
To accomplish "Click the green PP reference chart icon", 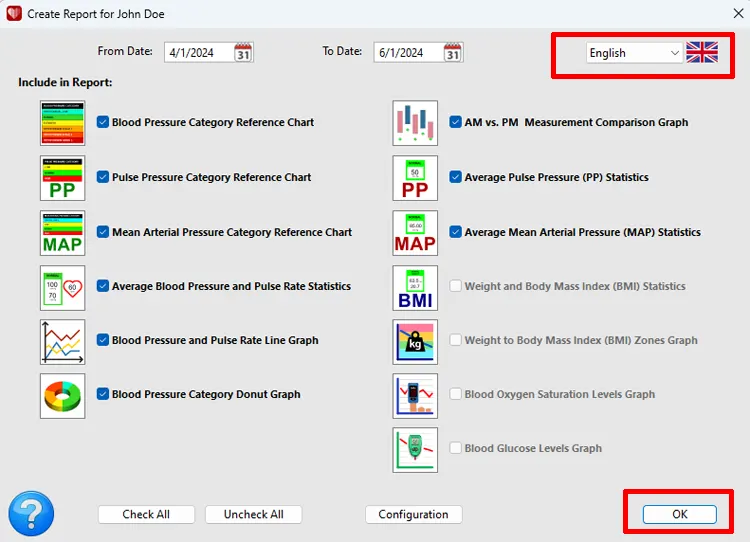I will (62, 178).
